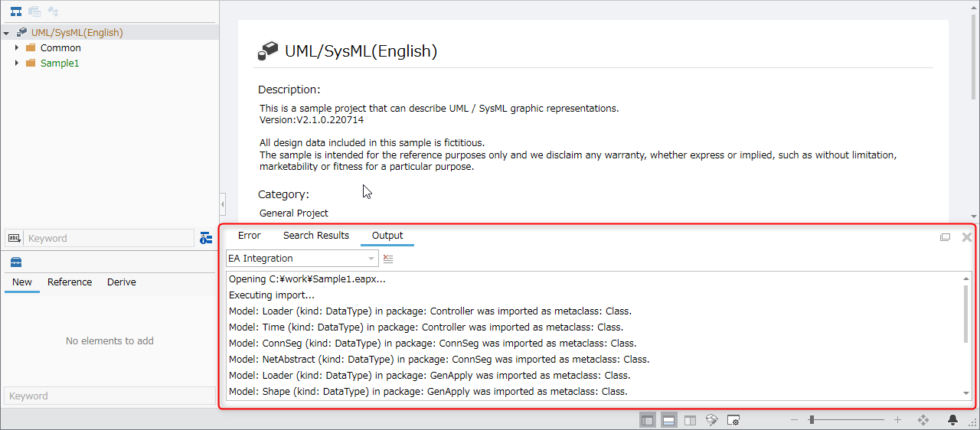
Task: Open the model tree info filter icon
Action: 206,238
